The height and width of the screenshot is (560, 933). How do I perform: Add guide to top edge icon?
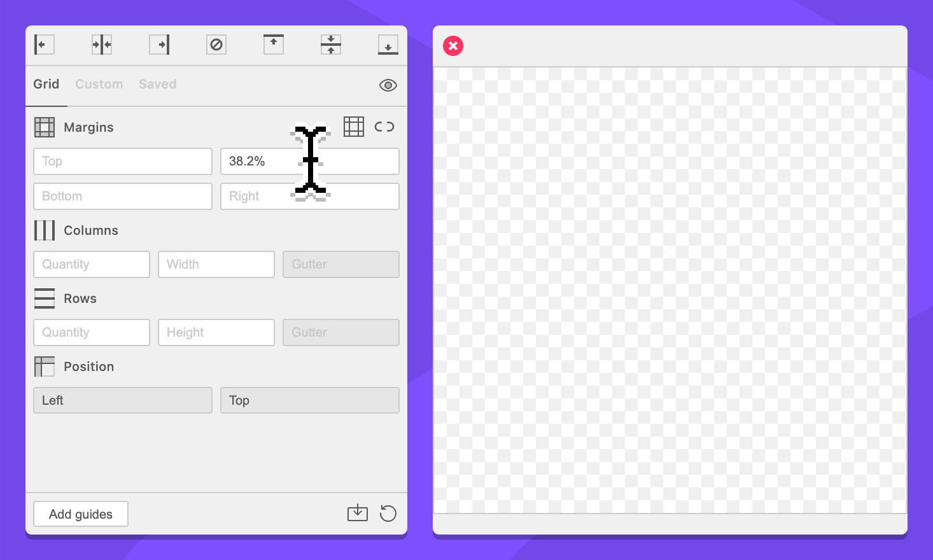click(x=274, y=45)
